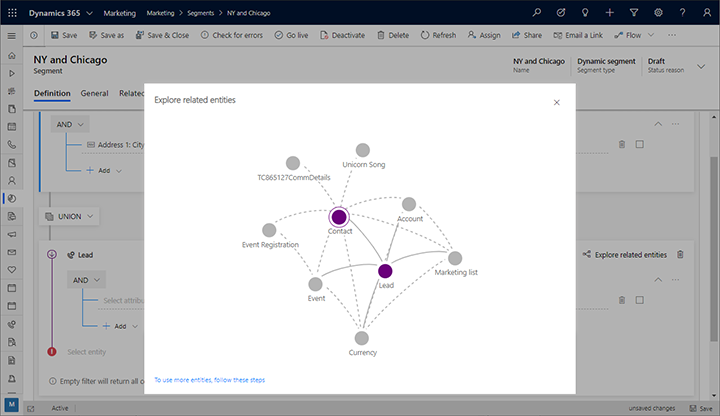Click Email a Link

click(x=578, y=35)
